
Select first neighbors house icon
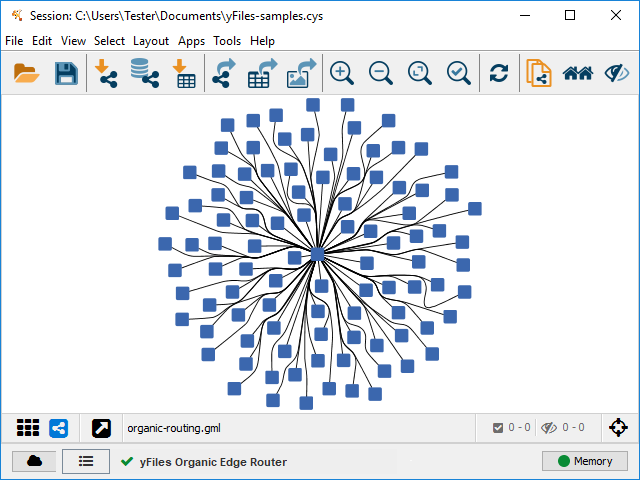578,73
